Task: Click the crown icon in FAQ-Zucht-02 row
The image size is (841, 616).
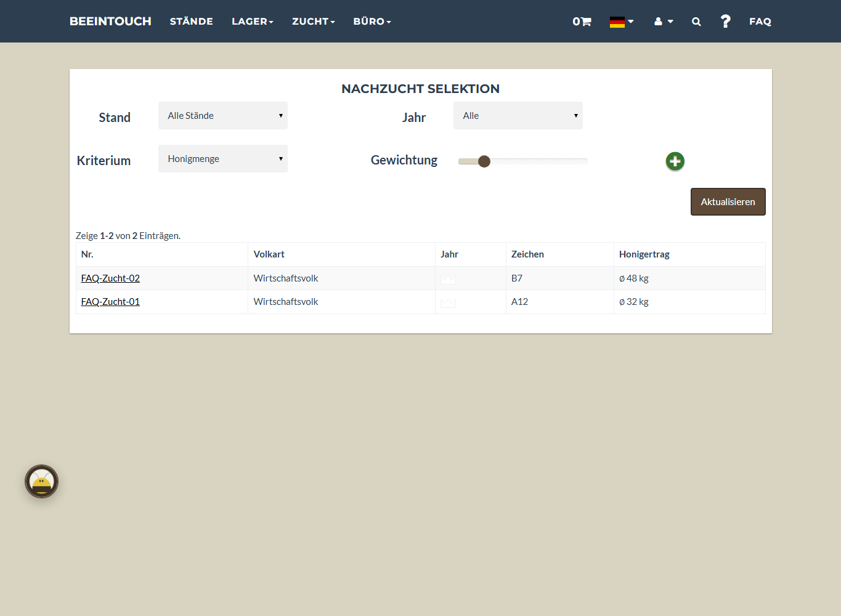Action: click(449, 279)
